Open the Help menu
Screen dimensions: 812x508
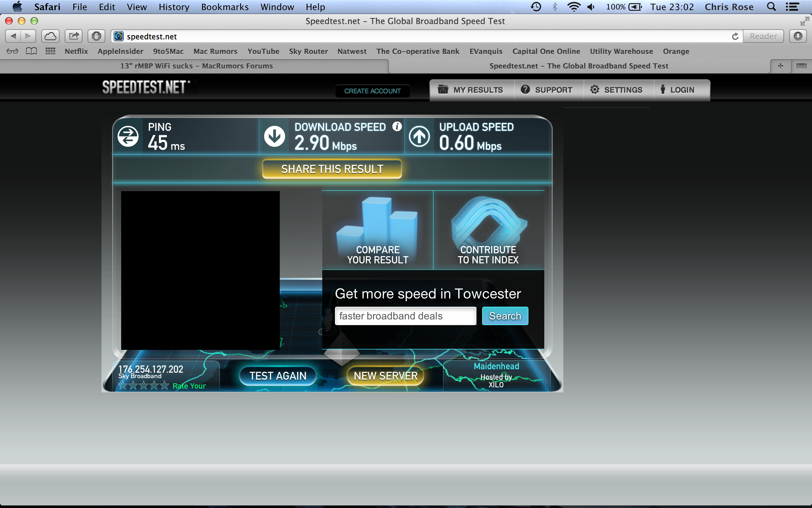315,7
